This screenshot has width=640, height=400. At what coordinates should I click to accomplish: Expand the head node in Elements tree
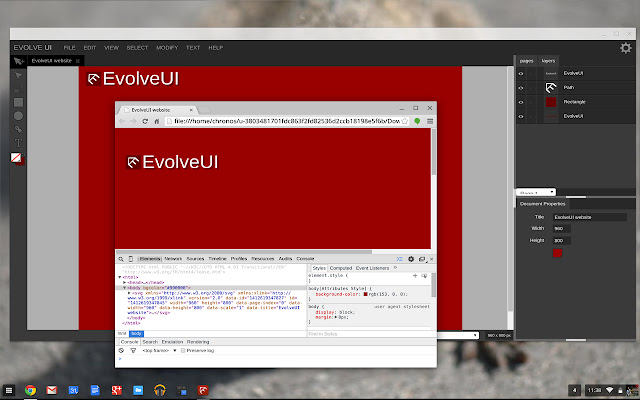124,282
